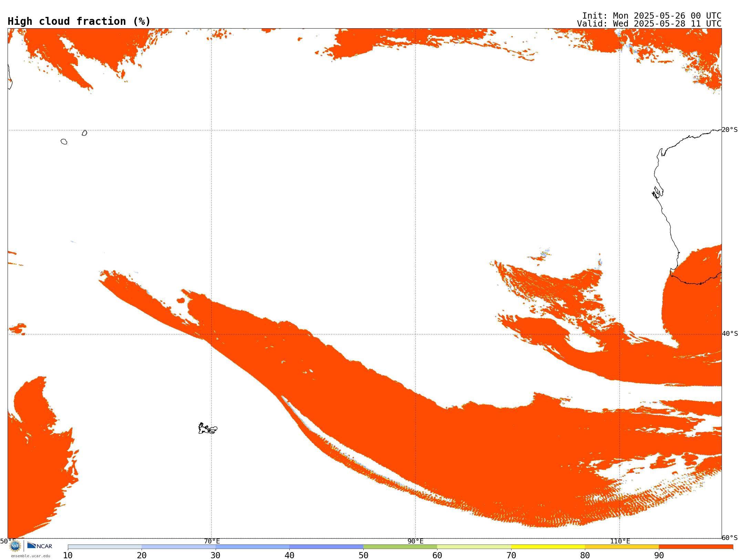
Task: Click the gold 80-90 colorbar segment
Action: click(x=622, y=547)
